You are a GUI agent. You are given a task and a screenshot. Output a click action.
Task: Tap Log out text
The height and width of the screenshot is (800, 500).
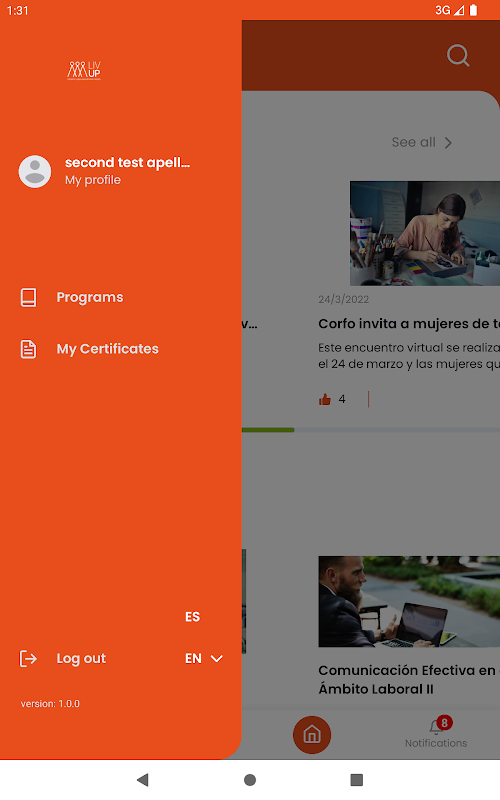point(81,659)
